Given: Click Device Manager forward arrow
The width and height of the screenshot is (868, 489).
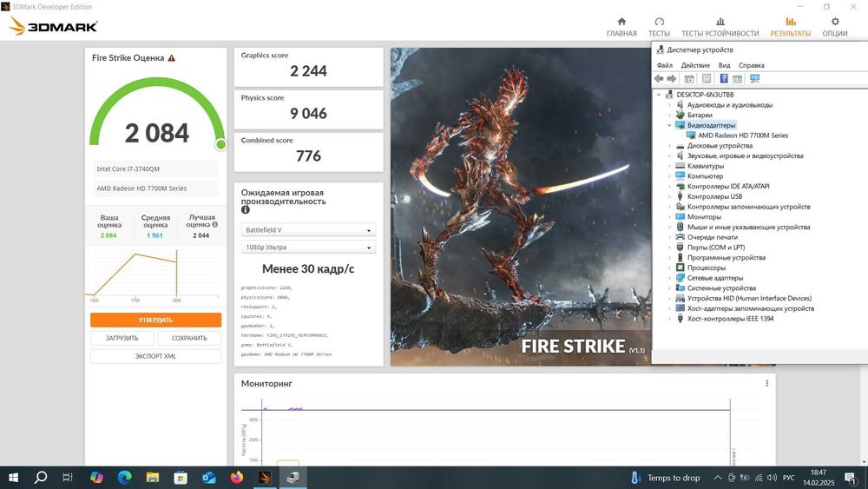Looking at the screenshot, I should 672,79.
